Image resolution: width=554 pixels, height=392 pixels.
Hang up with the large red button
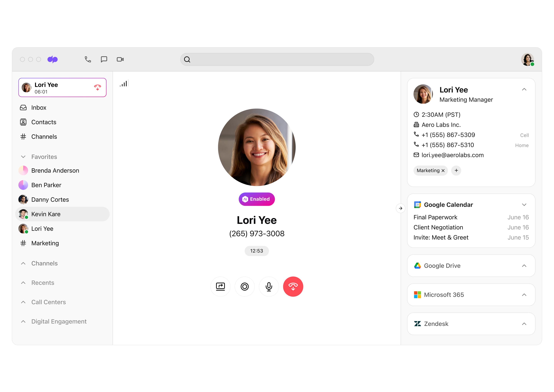click(x=293, y=287)
